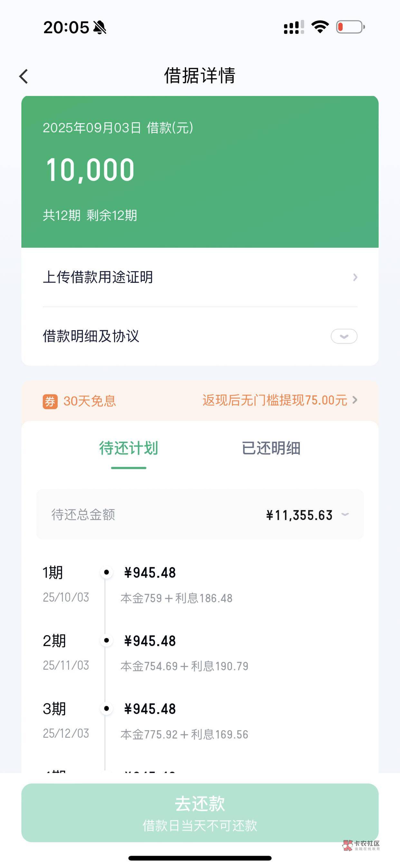
Task: Tap the period 2 timeline dot
Action: click(106, 640)
